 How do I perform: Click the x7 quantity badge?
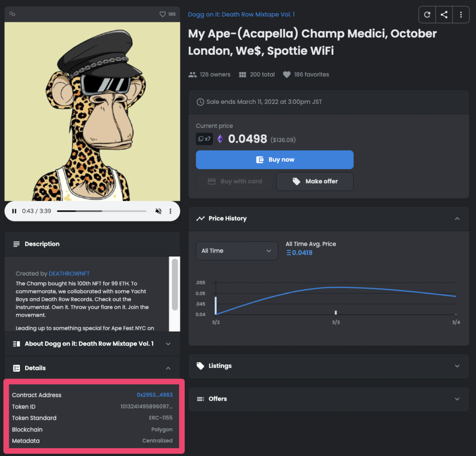[205, 139]
